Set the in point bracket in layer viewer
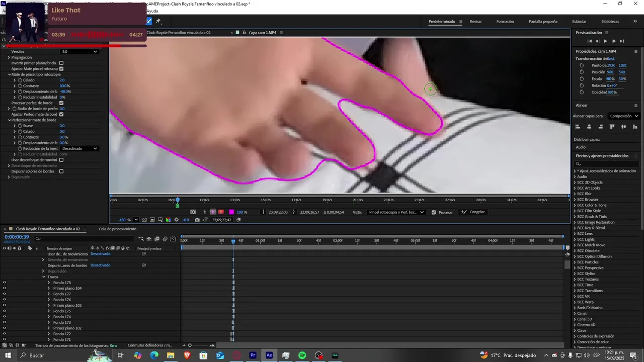This screenshot has width=644, height=362. pos(264,212)
